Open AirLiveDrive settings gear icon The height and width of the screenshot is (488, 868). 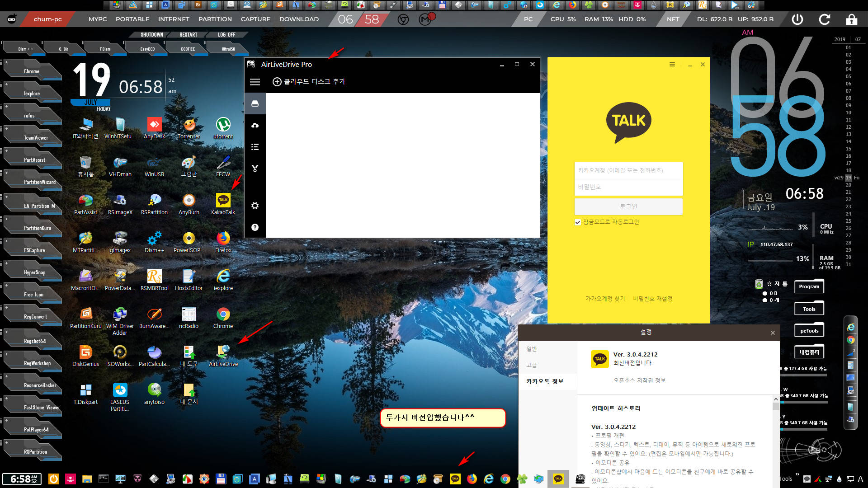pos(255,206)
